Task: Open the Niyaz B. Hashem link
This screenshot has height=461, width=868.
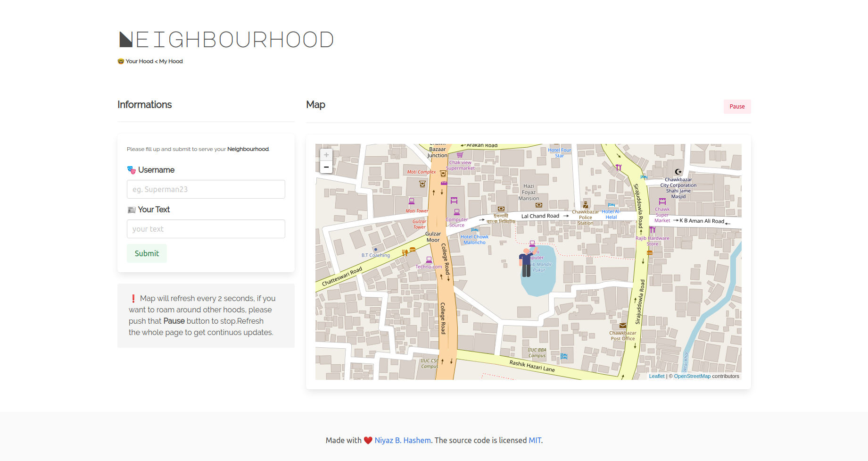Action: (403, 440)
